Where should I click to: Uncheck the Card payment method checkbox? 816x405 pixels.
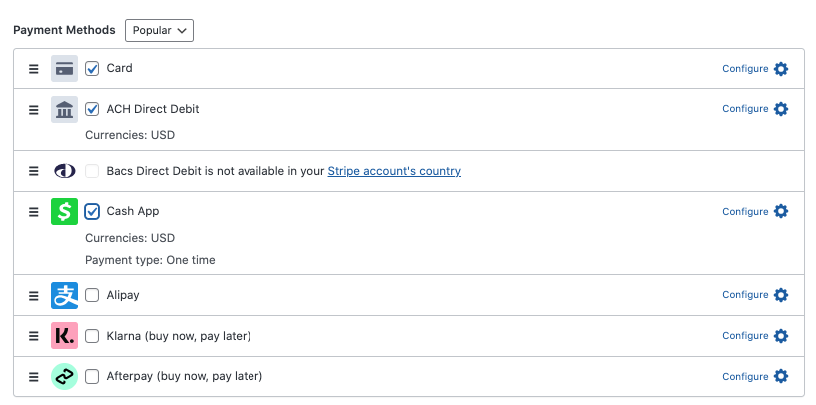92,69
